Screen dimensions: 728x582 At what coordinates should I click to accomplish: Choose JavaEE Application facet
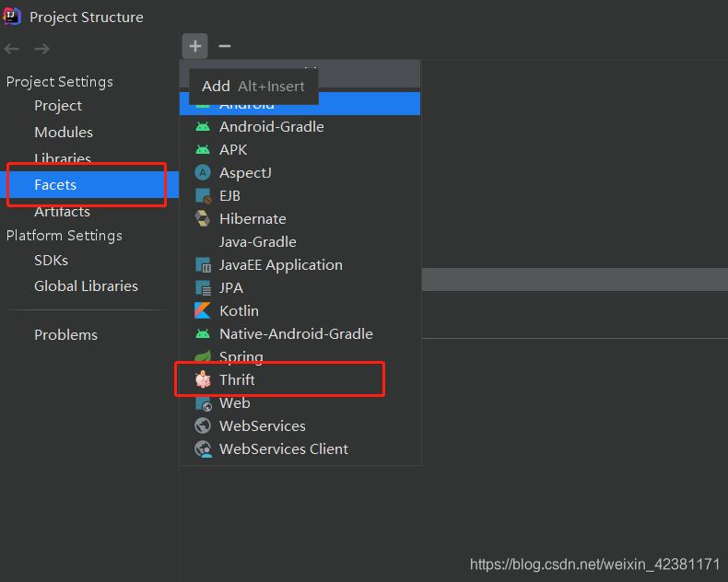[x=299, y=265]
